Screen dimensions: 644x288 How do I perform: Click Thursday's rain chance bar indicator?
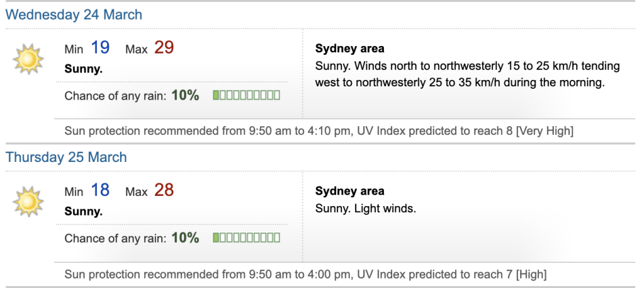[246, 238]
